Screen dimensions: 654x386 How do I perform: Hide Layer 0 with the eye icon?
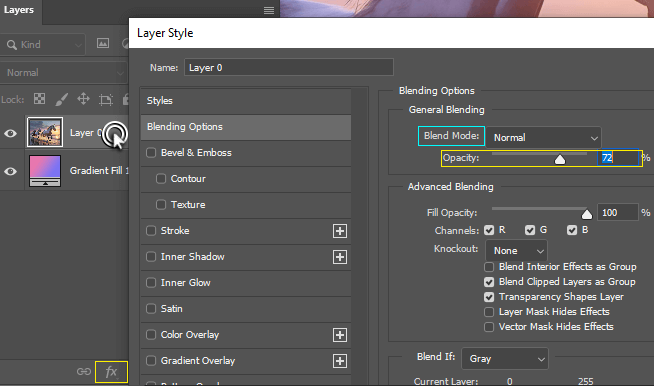pyautogui.click(x=10, y=133)
